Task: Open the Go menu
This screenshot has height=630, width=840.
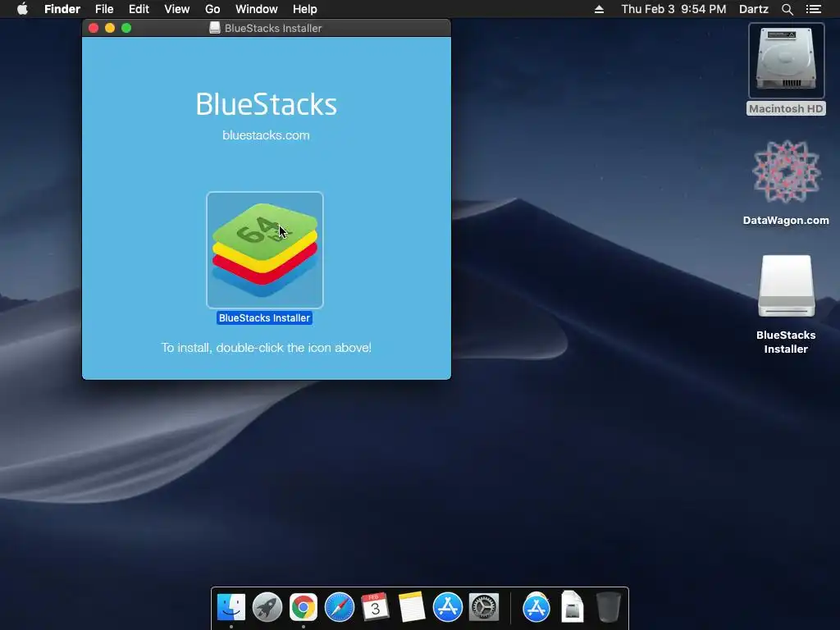Action: point(212,9)
